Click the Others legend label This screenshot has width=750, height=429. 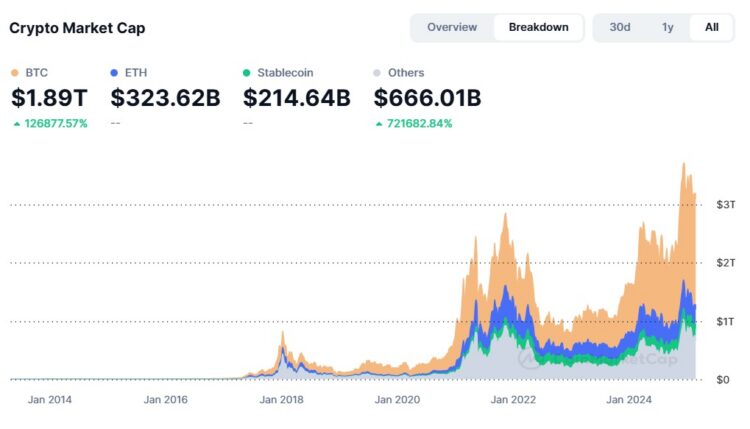click(x=406, y=73)
